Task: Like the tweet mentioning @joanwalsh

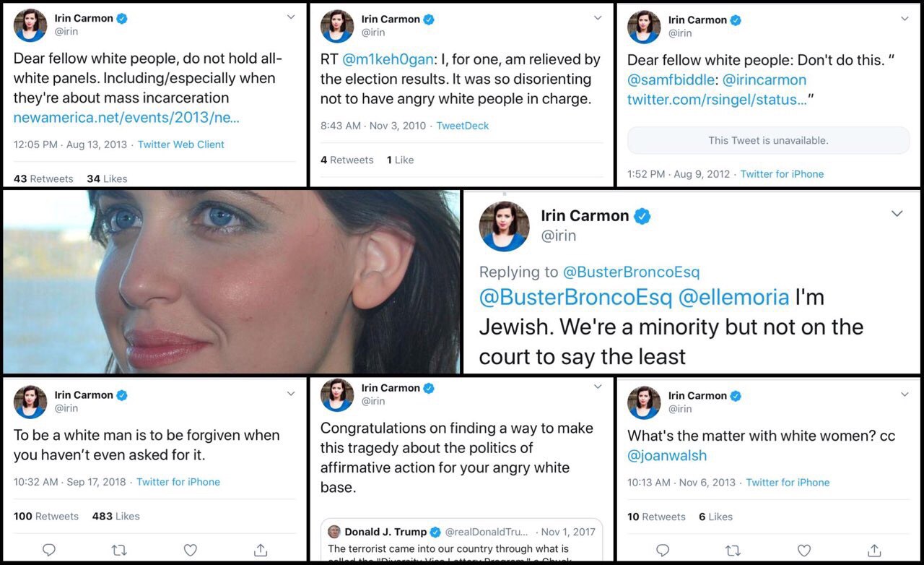Action: [x=804, y=550]
